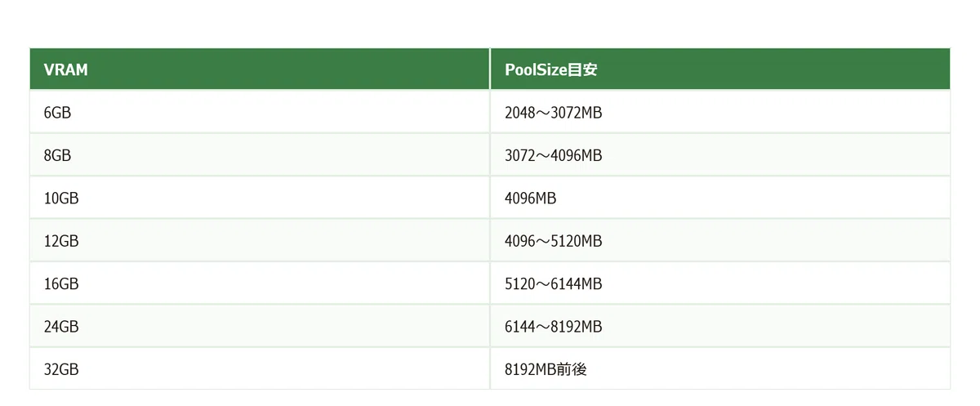This screenshot has width=980, height=406.
Task: Click the 6144～8192MB pool size value
Action: (554, 326)
